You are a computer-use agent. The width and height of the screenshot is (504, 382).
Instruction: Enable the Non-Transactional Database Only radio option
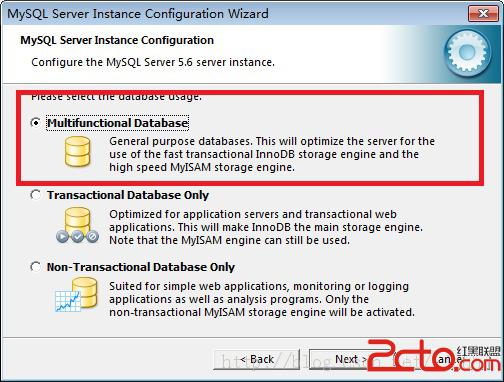(x=36, y=267)
